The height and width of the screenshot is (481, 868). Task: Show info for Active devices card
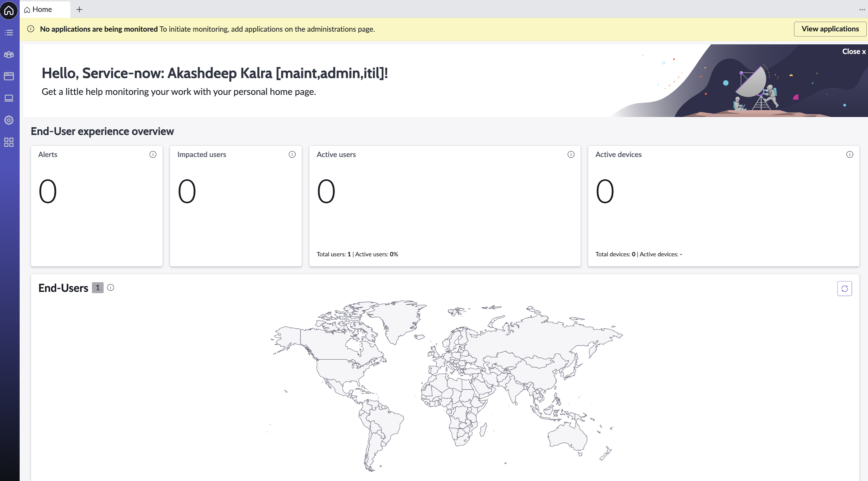[x=849, y=154]
